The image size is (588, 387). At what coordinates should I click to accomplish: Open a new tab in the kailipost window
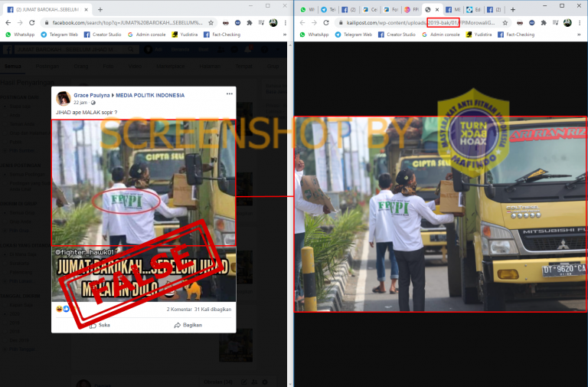click(x=513, y=10)
